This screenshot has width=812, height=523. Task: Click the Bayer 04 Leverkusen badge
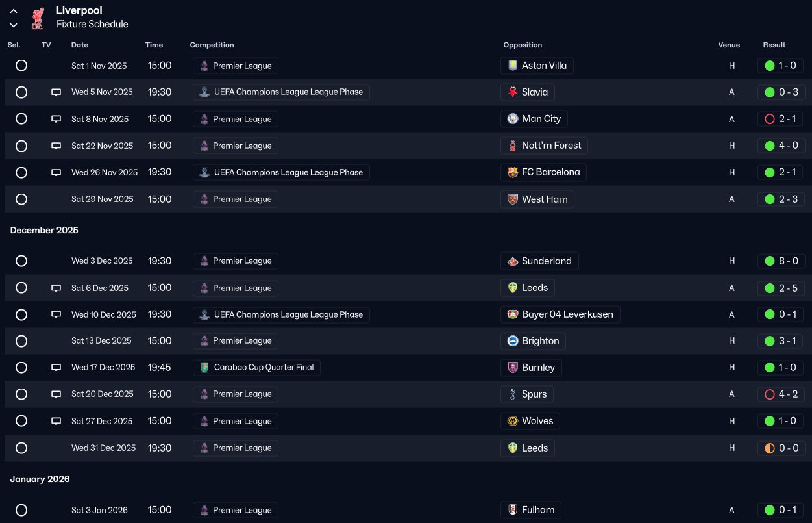(x=513, y=314)
